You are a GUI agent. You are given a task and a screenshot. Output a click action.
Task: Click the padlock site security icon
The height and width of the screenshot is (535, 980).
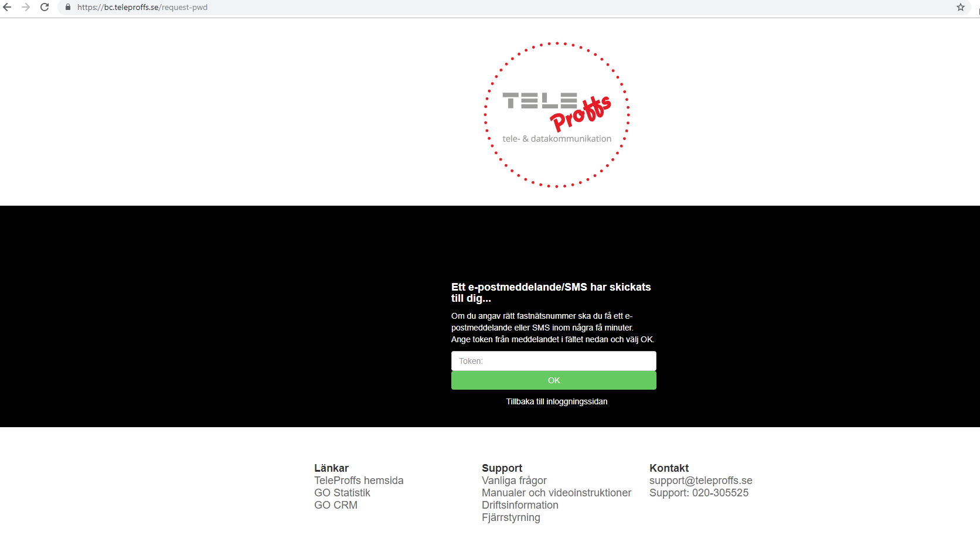(68, 7)
